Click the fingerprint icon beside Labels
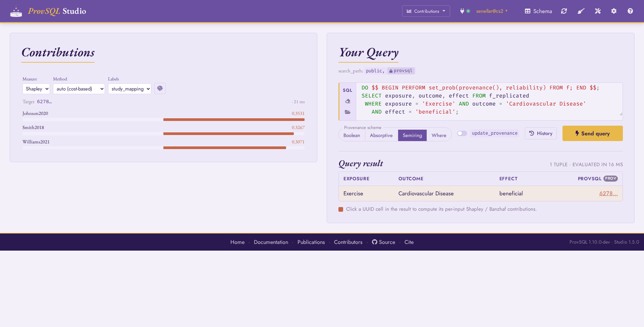 (160, 88)
